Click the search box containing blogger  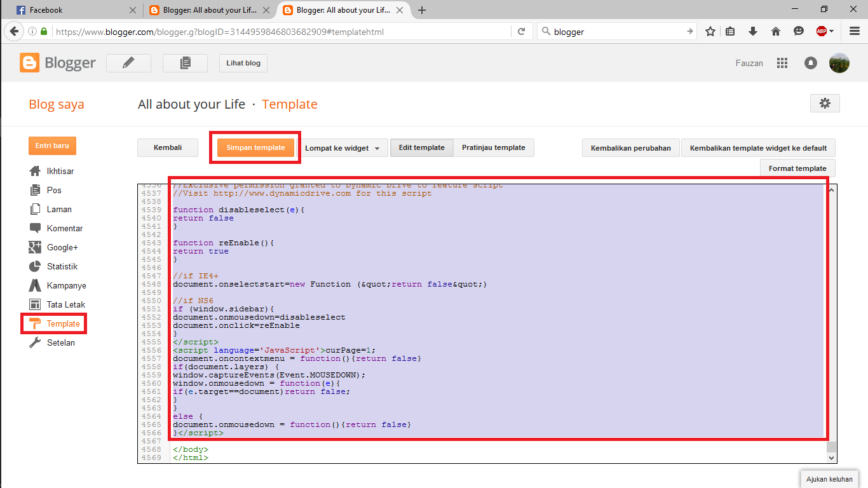[616, 31]
